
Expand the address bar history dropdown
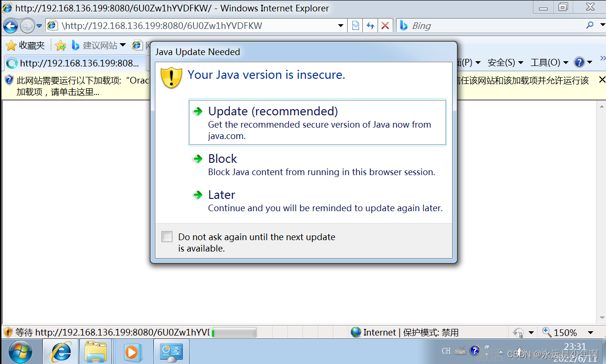pos(341,26)
